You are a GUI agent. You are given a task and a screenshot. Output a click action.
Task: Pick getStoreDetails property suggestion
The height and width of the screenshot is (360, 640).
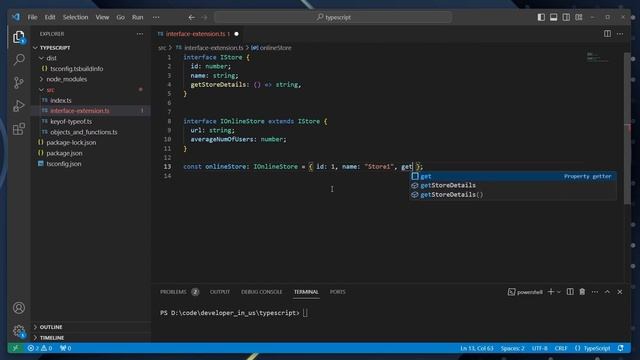click(513, 185)
